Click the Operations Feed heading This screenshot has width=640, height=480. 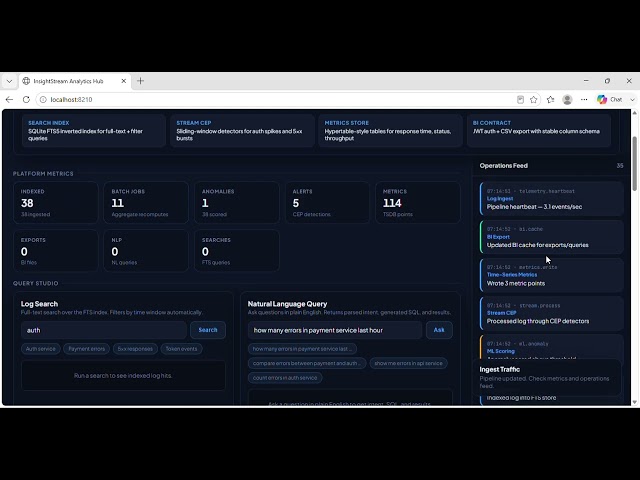point(504,166)
